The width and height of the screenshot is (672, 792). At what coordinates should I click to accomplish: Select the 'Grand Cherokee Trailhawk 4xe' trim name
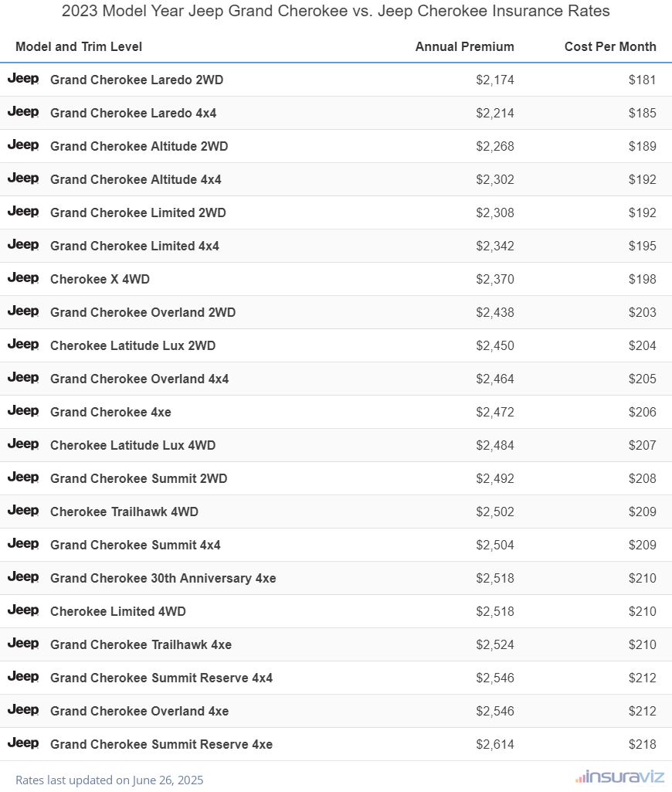coord(141,645)
